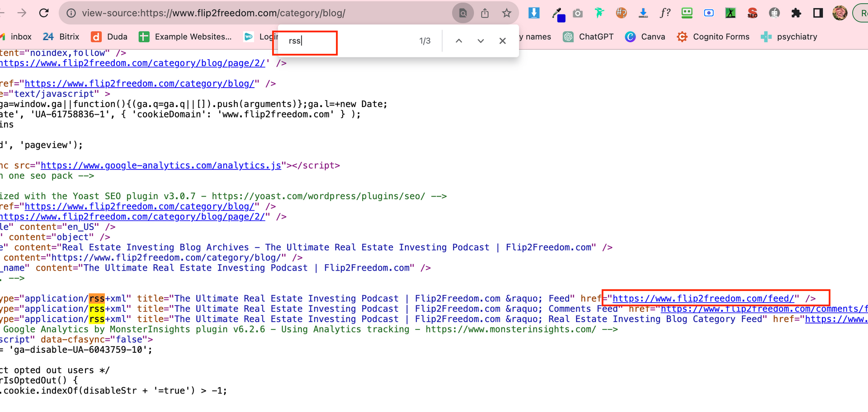Jump to the next rss match

click(481, 41)
